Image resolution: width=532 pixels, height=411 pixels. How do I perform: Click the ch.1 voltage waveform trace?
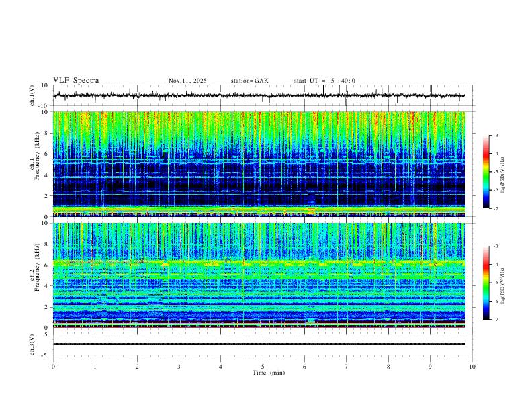259,95
